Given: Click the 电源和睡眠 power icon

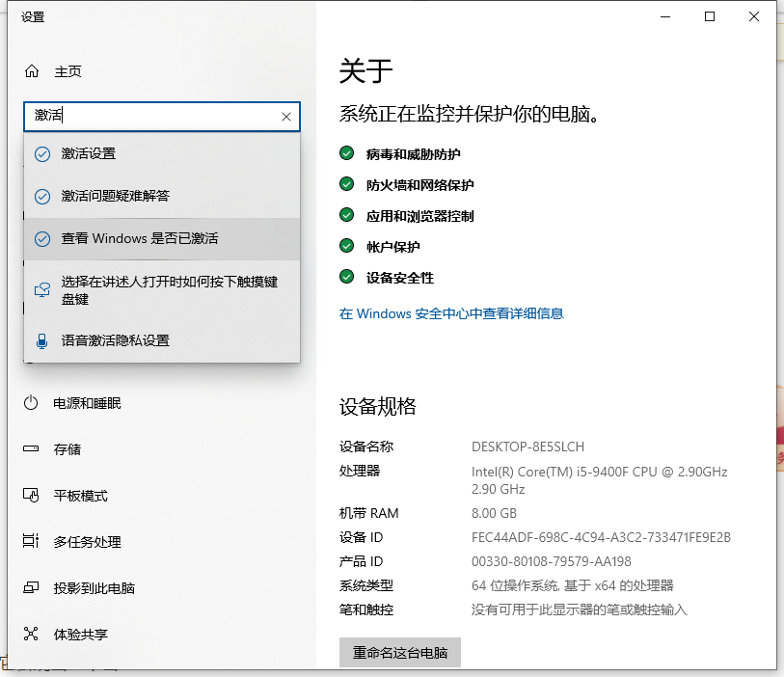Looking at the screenshot, I should click(32, 403).
